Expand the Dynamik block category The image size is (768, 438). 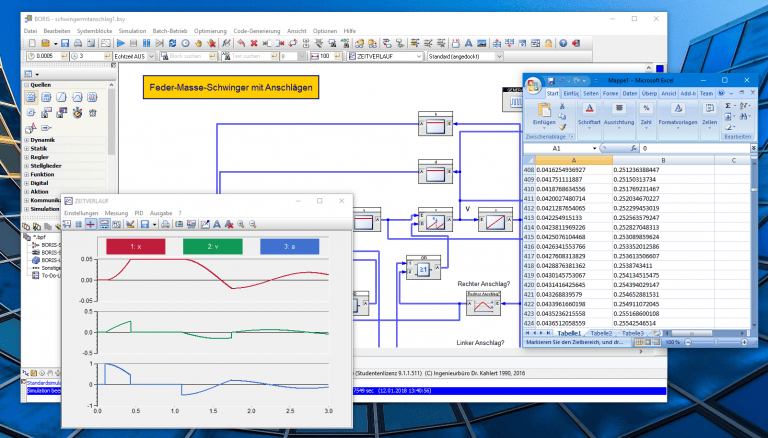pos(42,140)
